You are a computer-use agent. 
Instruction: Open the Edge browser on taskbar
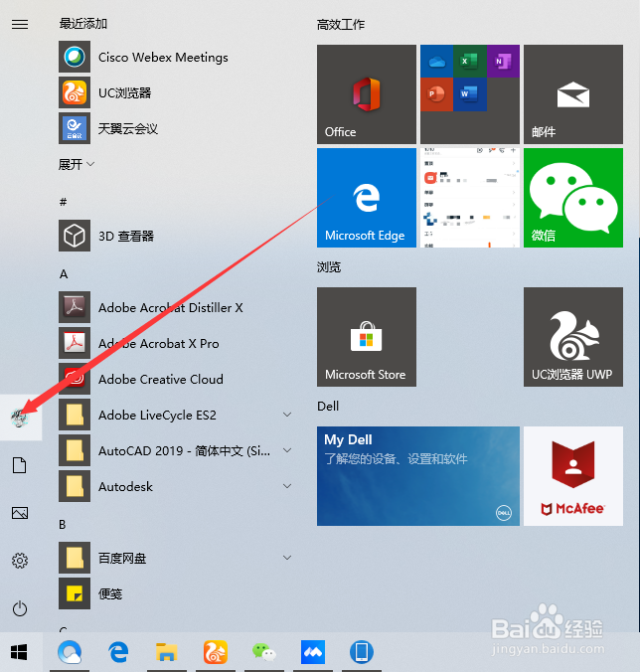coord(118,652)
